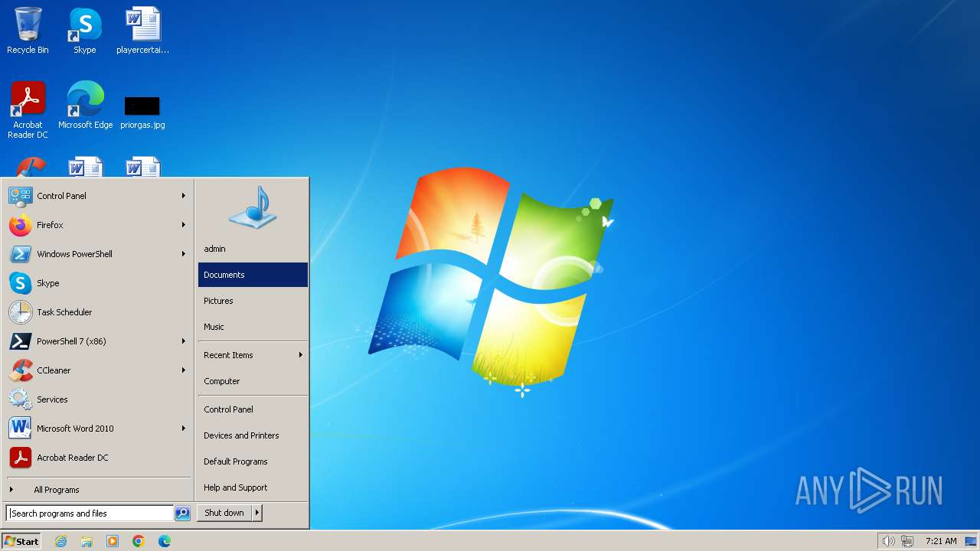Click the Acrobat Reader DC icon in Start menu
Image resolution: width=980 pixels, height=551 pixels.
(20, 458)
